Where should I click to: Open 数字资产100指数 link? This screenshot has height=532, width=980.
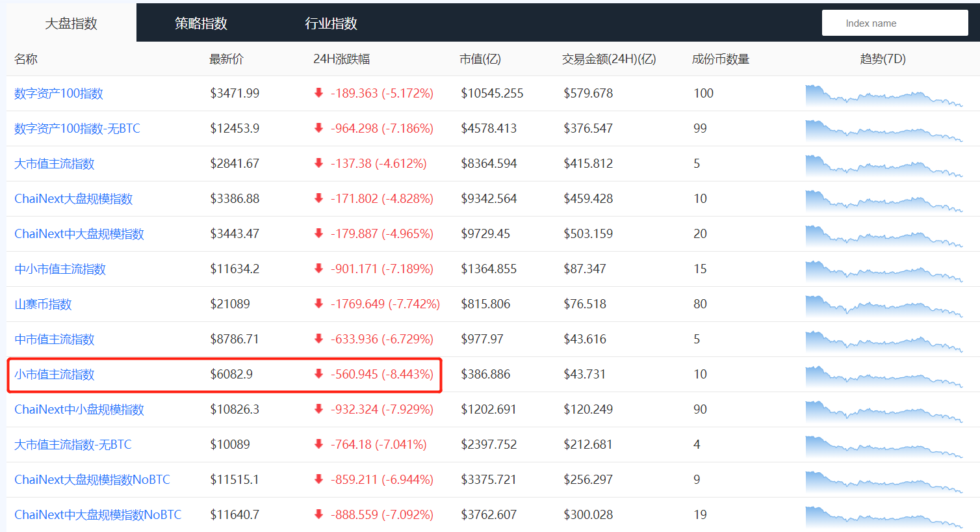pos(58,94)
